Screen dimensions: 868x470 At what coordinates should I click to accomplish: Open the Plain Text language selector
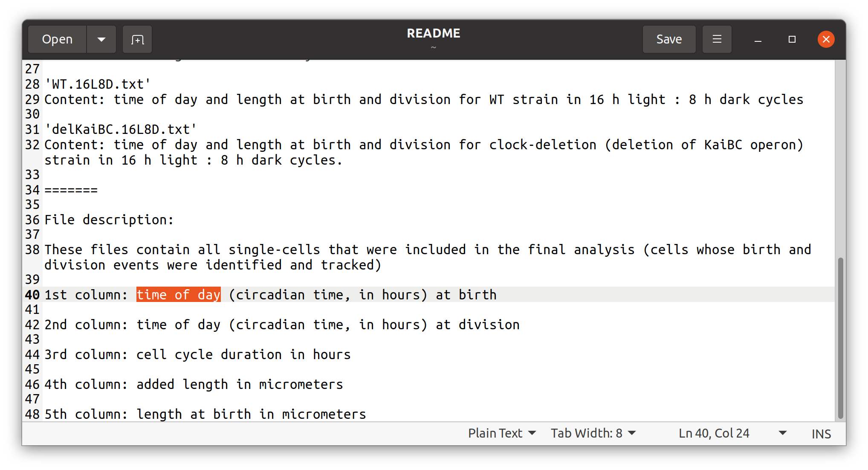coord(501,433)
